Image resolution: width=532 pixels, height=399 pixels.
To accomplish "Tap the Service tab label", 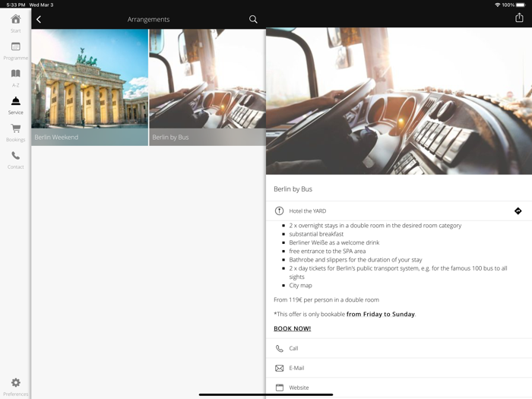I will [x=16, y=112].
